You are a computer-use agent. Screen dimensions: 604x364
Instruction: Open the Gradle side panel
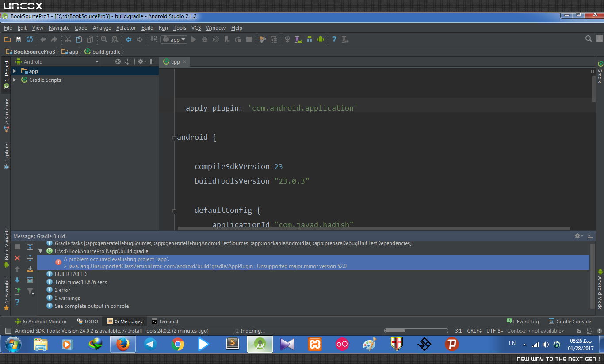tap(600, 72)
